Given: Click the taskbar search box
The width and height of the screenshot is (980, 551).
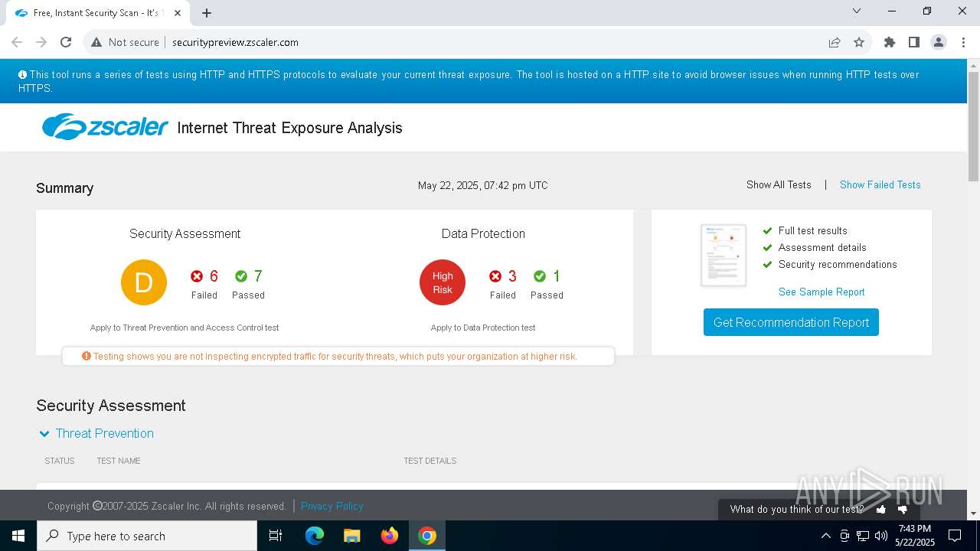Looking at the screenshot, I should click(x=147, y=536).
